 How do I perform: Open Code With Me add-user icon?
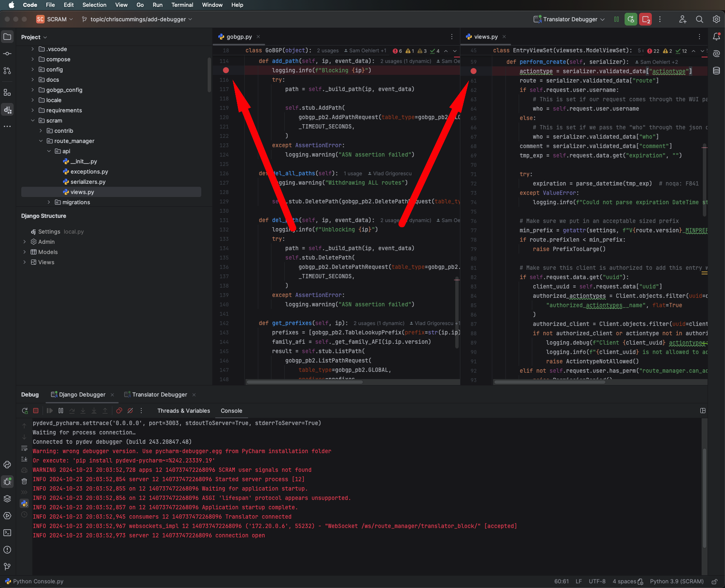click(x=682, y=19)
